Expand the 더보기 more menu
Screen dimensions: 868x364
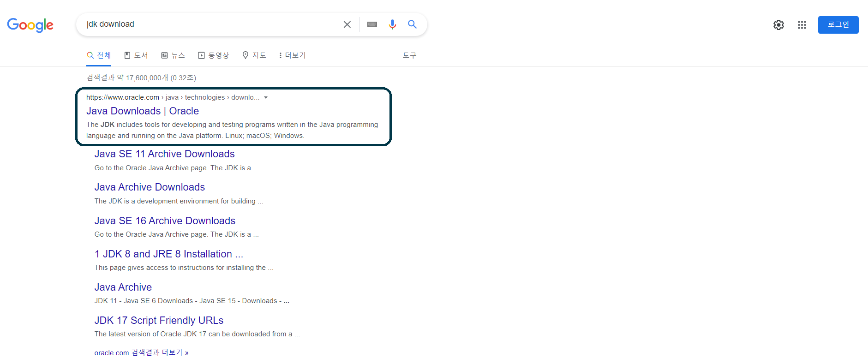[x=292, y=55]
